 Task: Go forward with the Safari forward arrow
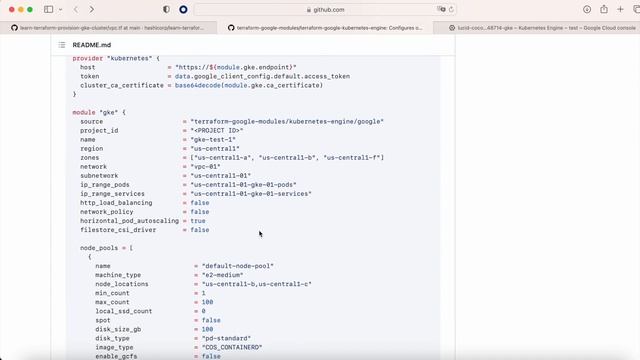tap(91, 9)
